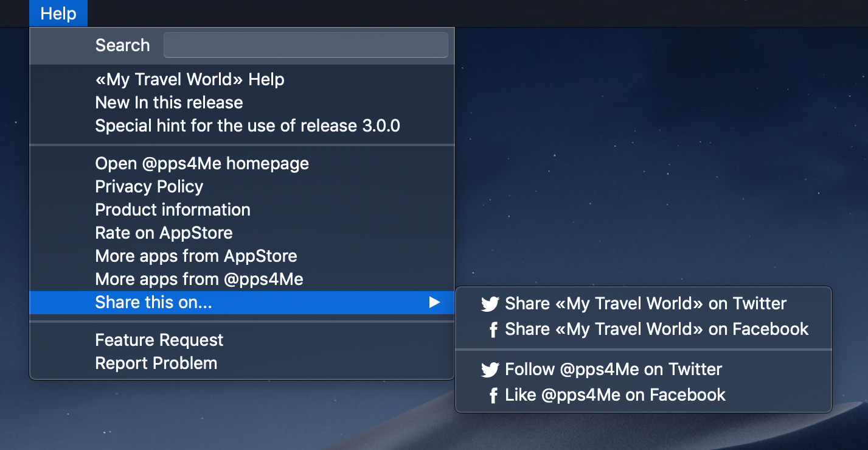Select Share «My Travel World» on Twitter text

point(646,304)
